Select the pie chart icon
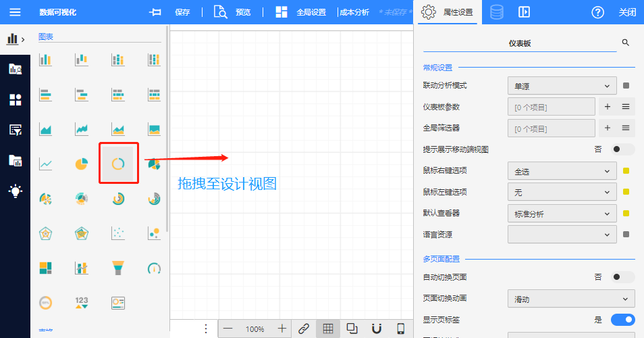The width and height of the screenshot is (644, 338). [82, 164]
